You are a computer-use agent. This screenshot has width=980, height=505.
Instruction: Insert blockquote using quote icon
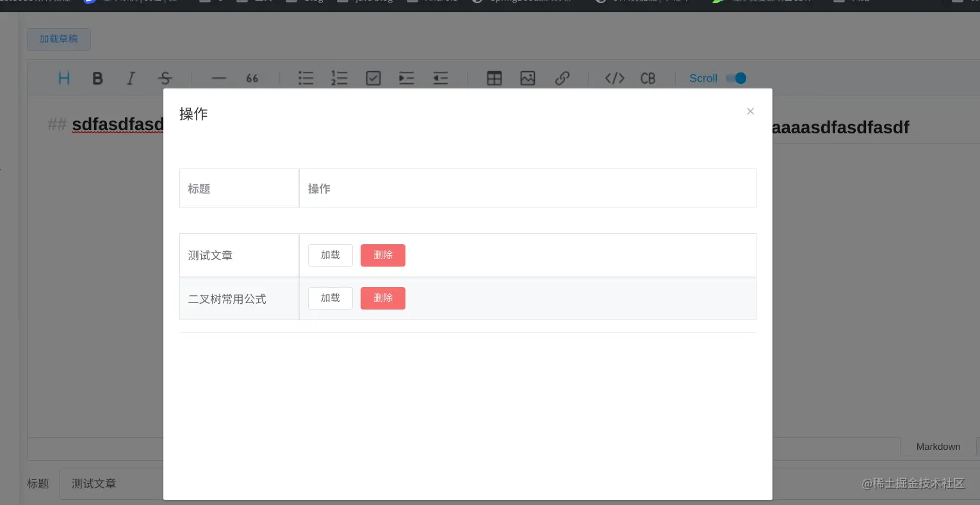tap(252, 78)
